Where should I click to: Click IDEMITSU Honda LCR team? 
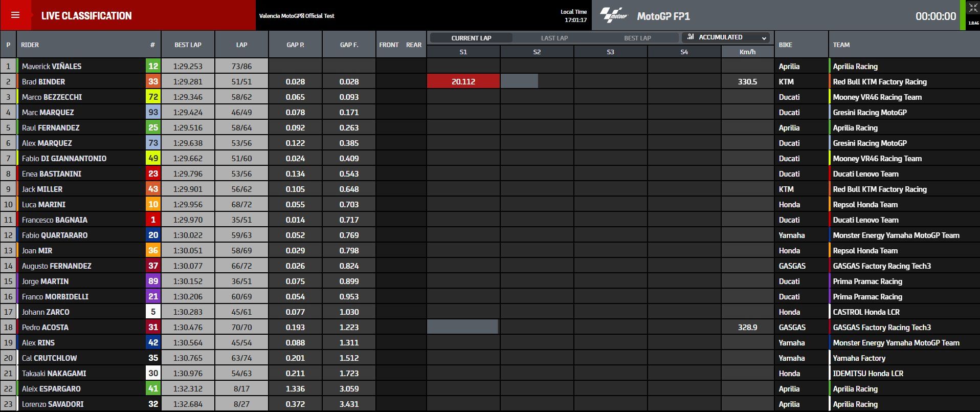click(868, 373)
